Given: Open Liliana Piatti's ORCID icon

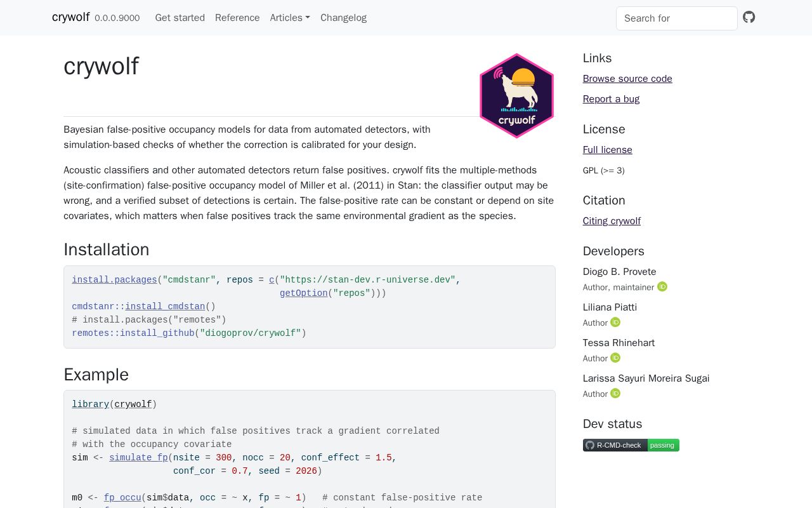Looking at the screenshot, I should 615,322.
